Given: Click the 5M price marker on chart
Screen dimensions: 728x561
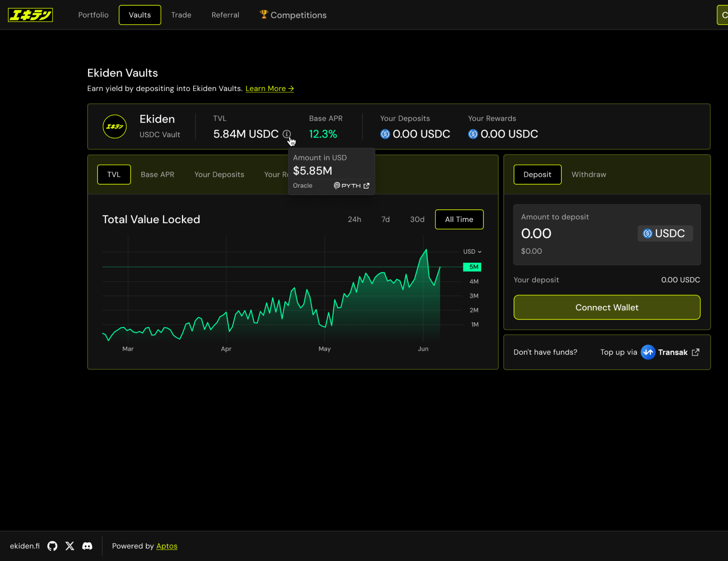Looking at the screenshot, I should [x=472, y=267].
